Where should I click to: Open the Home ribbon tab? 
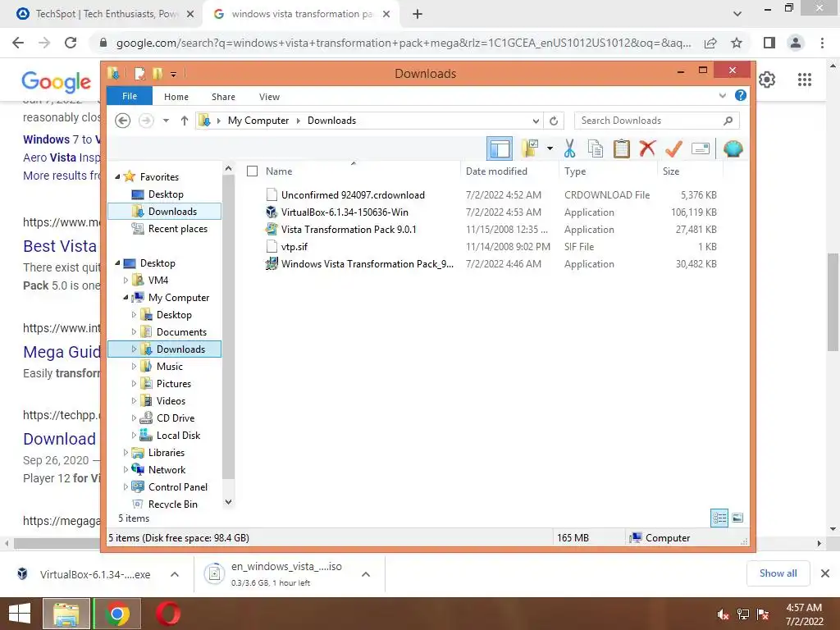(x=176, y=97)
